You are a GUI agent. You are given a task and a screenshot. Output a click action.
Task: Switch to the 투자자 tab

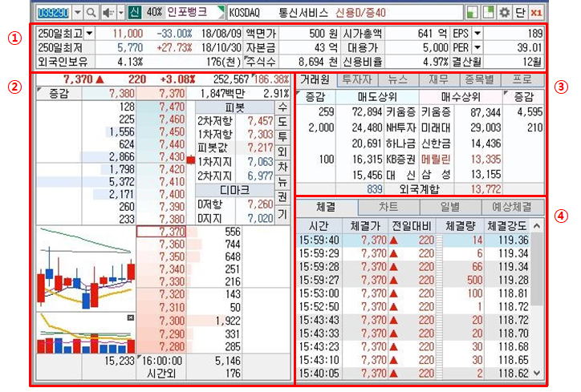tap(357, 79)
